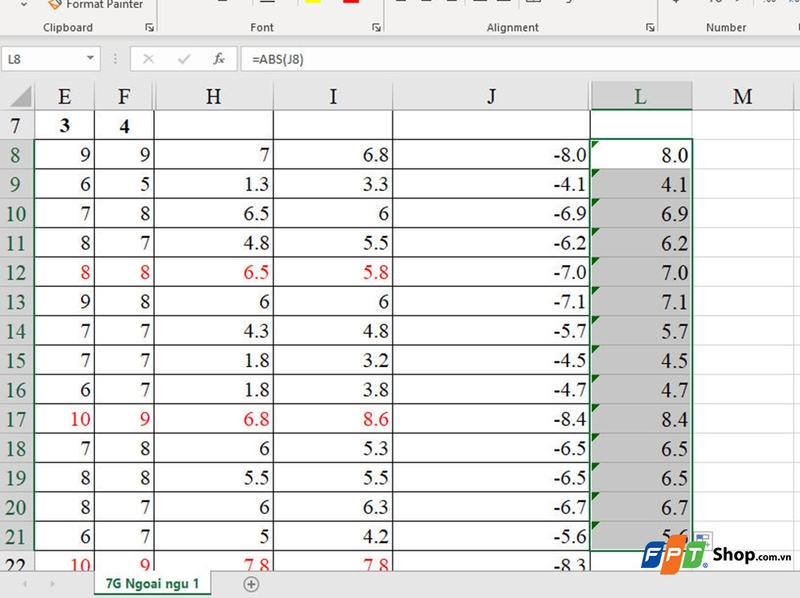Image resolution: width=800 pixels, height=598 pixels.
Task: Click the Format Painter icon
Action: [54, 4]
